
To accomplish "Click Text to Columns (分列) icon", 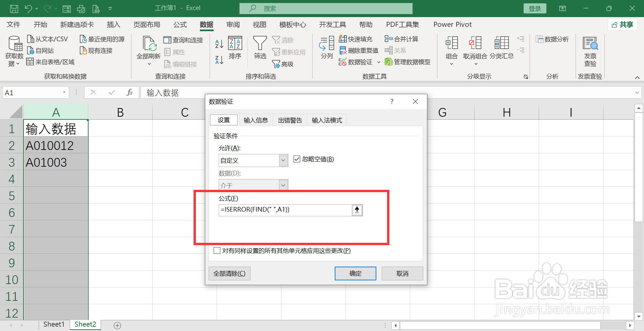I will [x=327, y=48].
